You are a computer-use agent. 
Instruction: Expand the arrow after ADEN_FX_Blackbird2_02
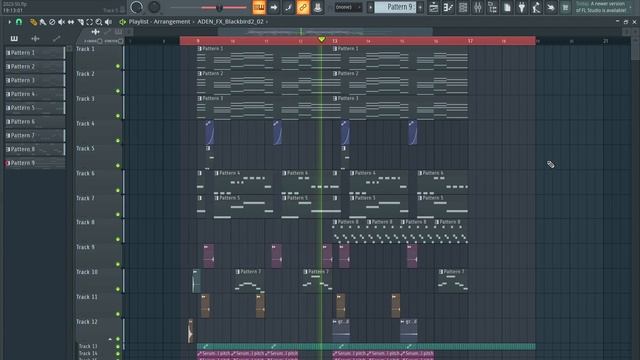267,22
